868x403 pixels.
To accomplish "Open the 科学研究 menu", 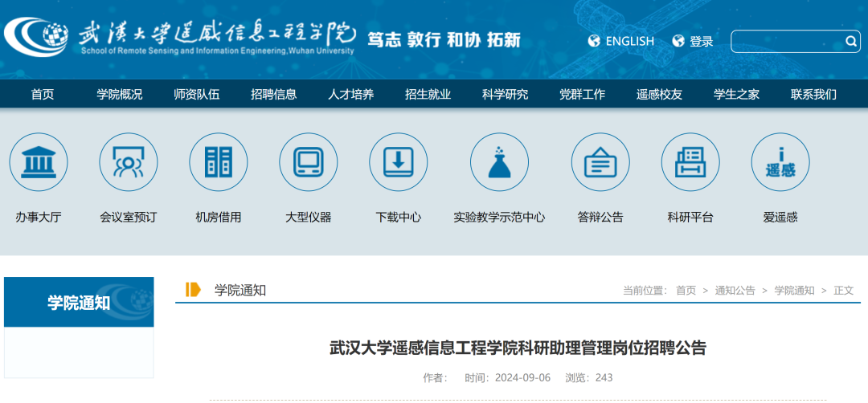I will [x=505, y=95].
